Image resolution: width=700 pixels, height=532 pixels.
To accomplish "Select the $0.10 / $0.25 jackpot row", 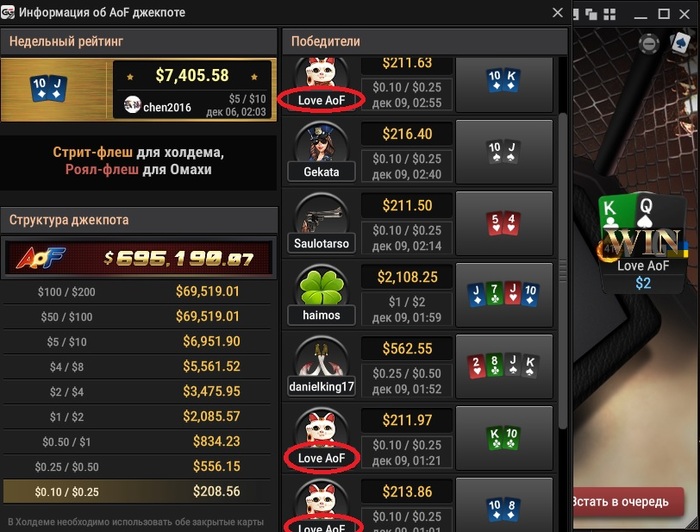I will [x=138, y=491].
